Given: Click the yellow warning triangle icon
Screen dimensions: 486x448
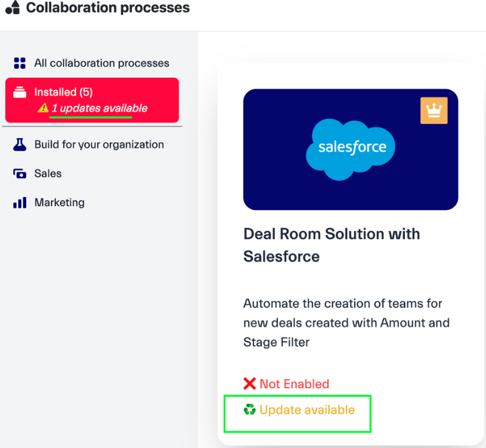Looking at the screenshot, I should pyautogui.click(x=43, y=108).
